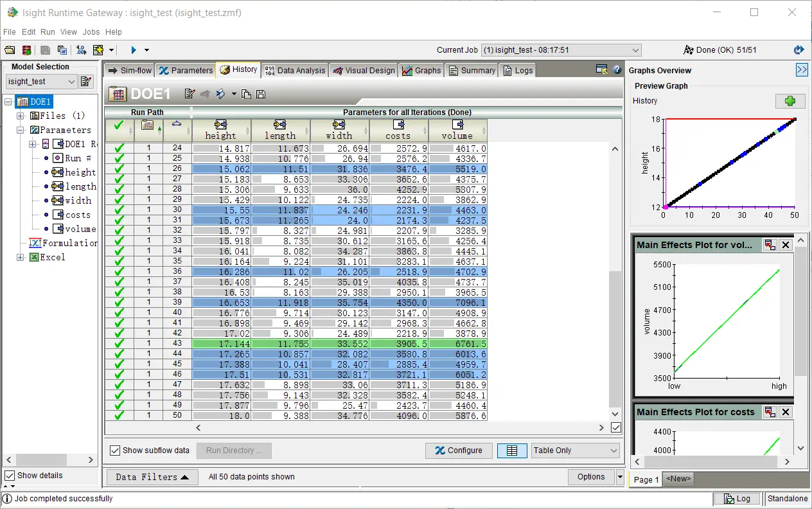Image resolution: width=812 pixels, height=509 pixels.
Task: Click the open model folder icon
Action: click(x=10, y=50)
